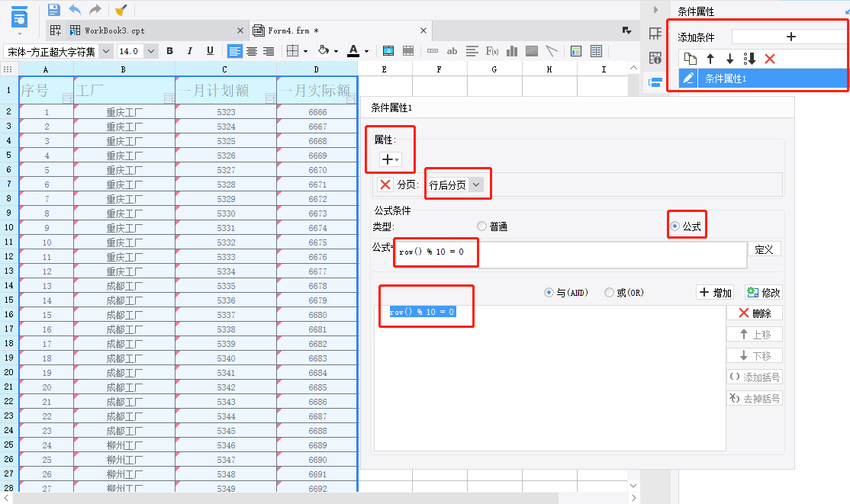Open the font name dropdown
The height and width of the screenshot is (504, 850).
tap(106, 51)
